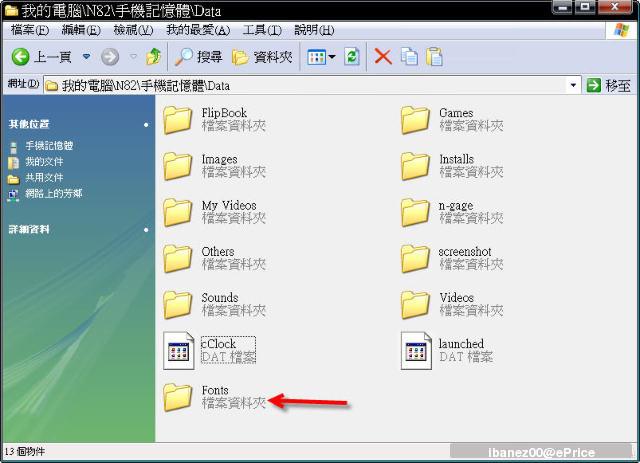
Task: Click the title bar folder icon
Action: (11, 11)
